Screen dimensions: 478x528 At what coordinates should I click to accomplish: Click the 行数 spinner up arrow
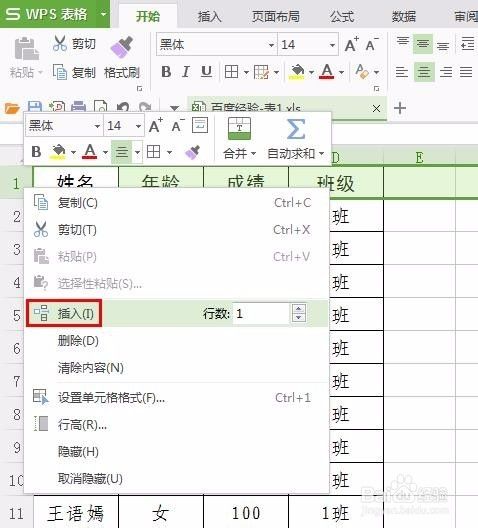tap(299, 308)
